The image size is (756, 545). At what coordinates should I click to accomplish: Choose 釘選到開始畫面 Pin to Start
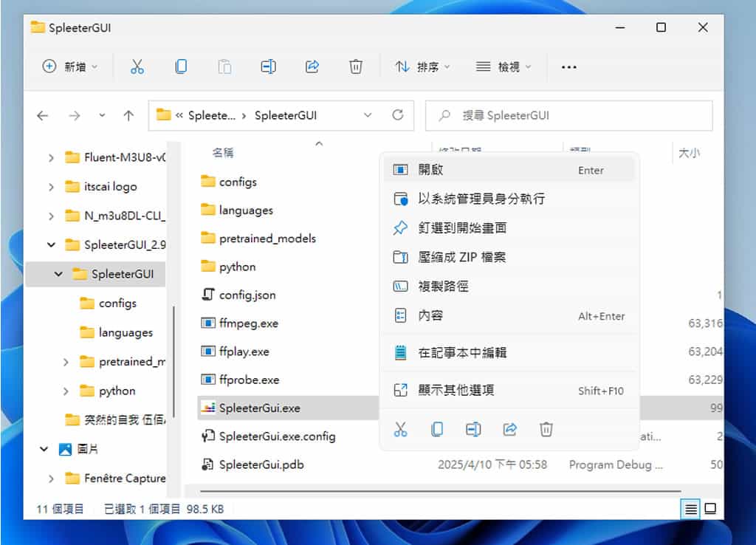click(509, 228)
